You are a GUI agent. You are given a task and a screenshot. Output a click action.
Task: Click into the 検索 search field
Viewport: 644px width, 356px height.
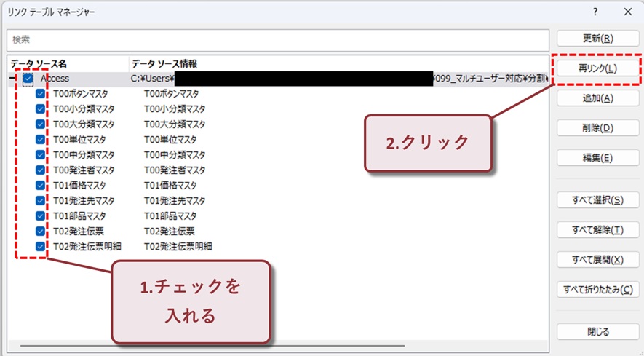pos(278,40)
